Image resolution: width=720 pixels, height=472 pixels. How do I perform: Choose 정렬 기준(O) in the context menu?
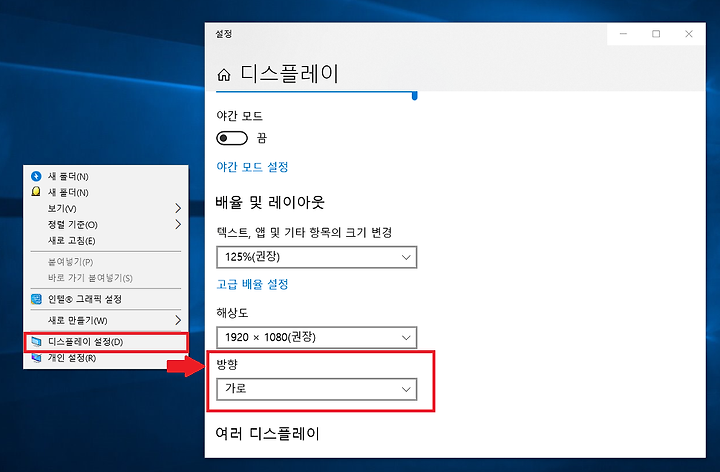(x=106, y=225)
